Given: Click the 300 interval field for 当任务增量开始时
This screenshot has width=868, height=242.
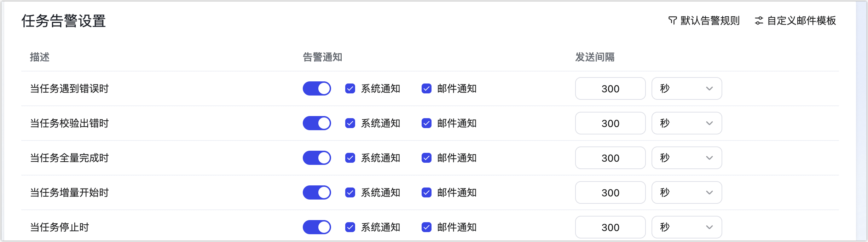Looking at the screenshot, I should (x=610, y=192).
